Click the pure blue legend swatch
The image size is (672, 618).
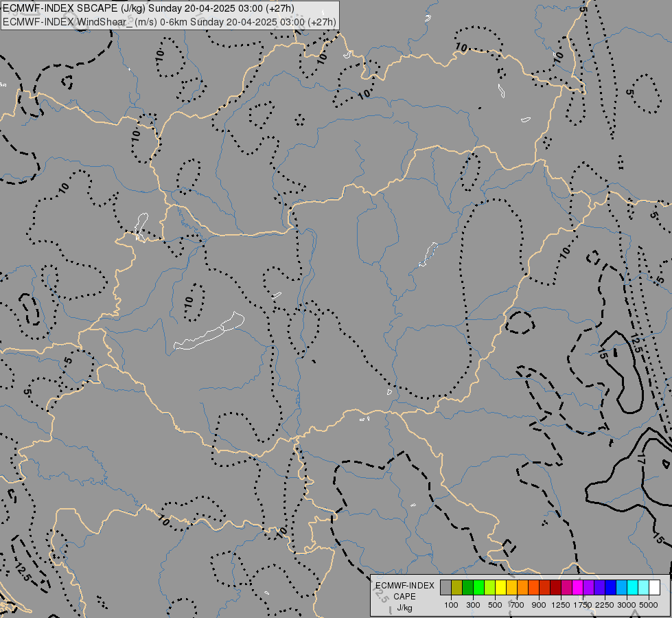(611, 587)
